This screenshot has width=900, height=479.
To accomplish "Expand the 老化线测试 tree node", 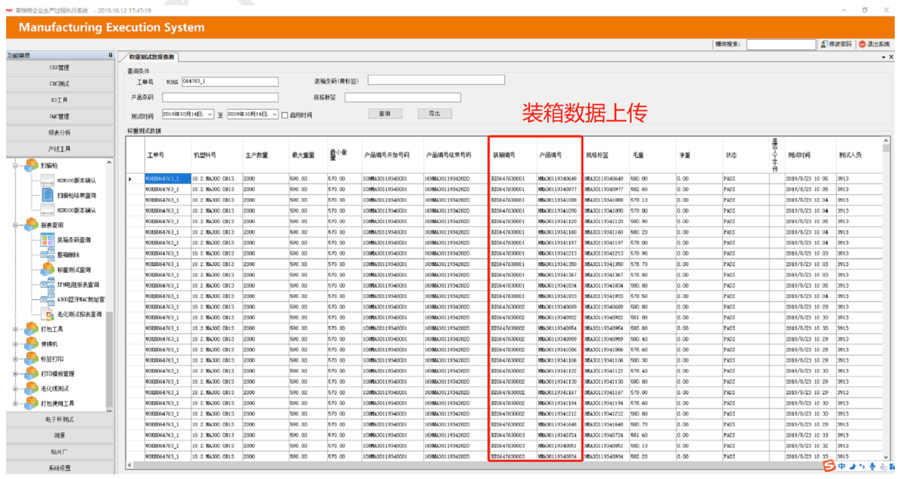I will click(x=16, y=389).
